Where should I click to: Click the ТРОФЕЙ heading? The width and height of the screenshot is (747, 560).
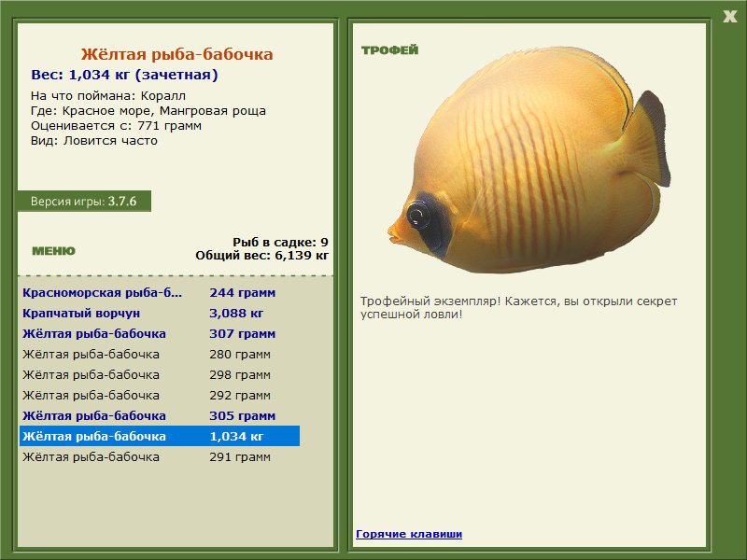[x=389, y=50]
